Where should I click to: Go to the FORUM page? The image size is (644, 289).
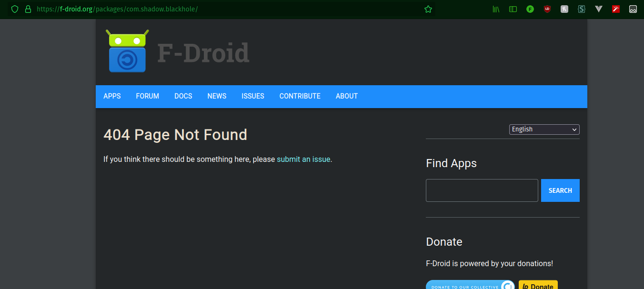148,96
